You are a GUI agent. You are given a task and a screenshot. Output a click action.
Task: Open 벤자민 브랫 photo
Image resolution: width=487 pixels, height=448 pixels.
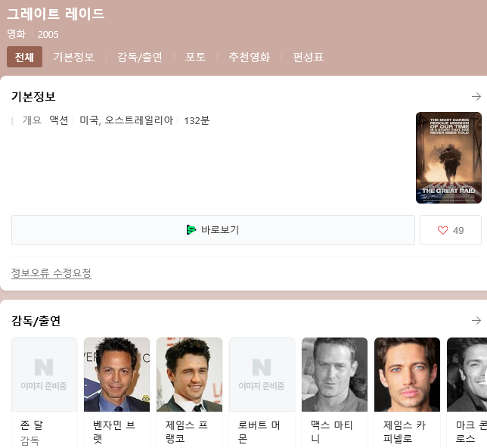[116, 375]
